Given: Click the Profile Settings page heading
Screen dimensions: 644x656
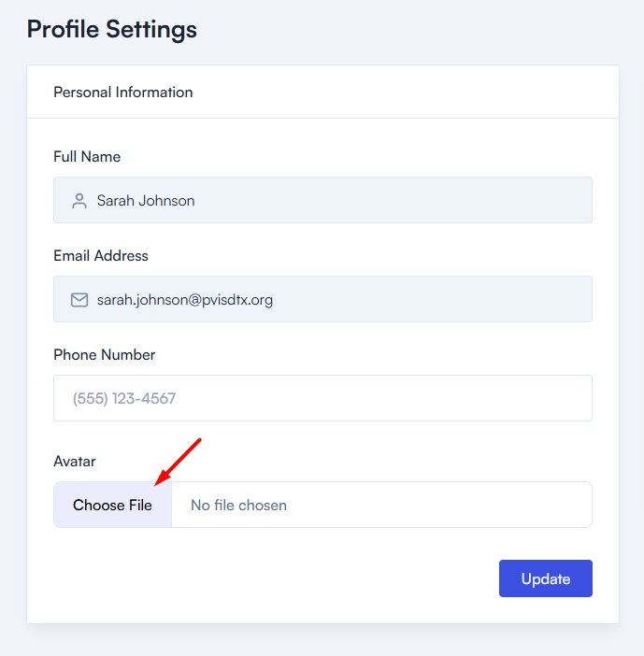Looking at the screenshot, I should (x=112, y=29).
